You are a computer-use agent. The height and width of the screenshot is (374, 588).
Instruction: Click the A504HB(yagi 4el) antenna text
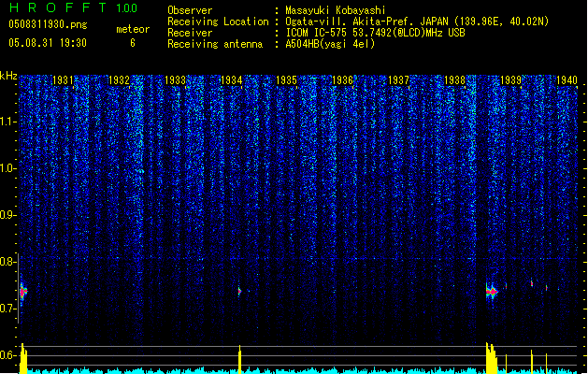click(x=330, y=44)
